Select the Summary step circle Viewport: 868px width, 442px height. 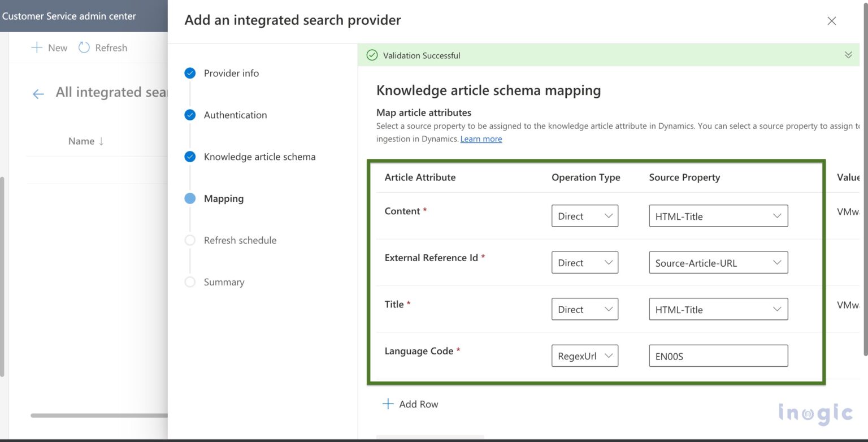coord(190,282)
